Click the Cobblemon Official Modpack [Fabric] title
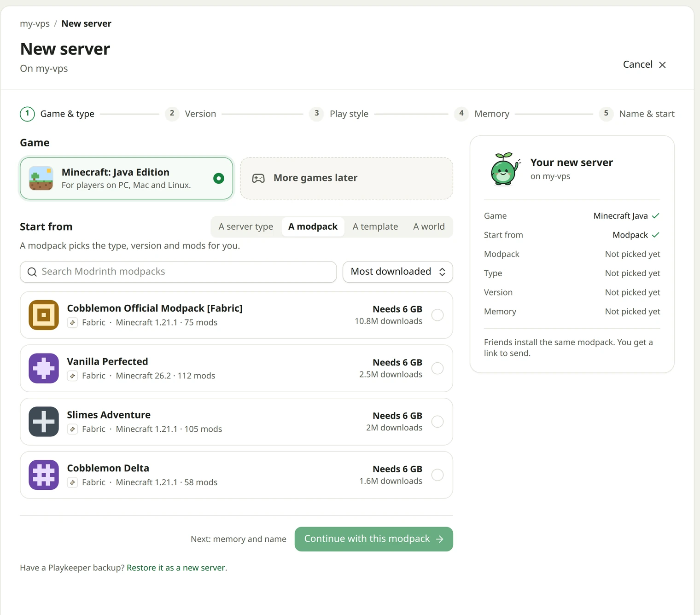The width and height of the screenshot is (700, 615). coord(155,308)
